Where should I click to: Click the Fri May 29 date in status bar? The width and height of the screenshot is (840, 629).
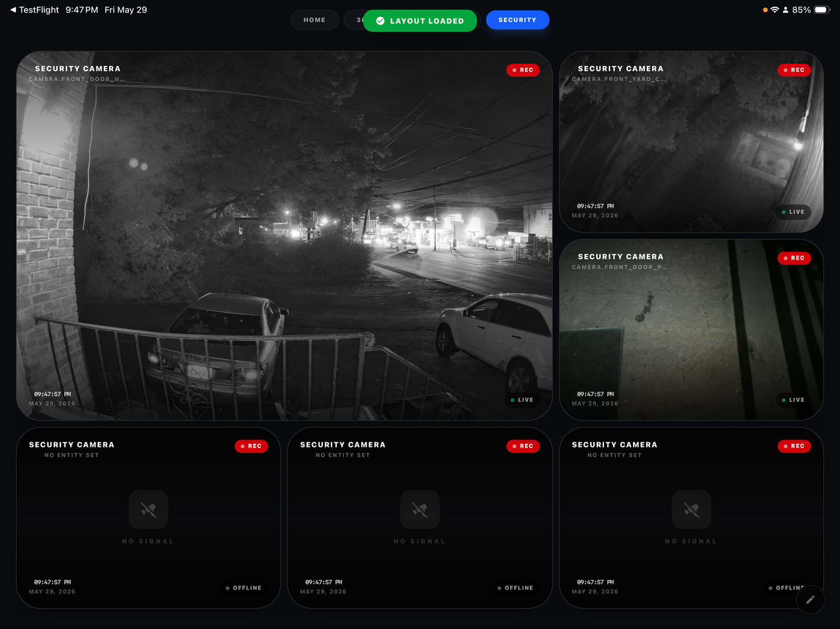[x=126, y=10]
